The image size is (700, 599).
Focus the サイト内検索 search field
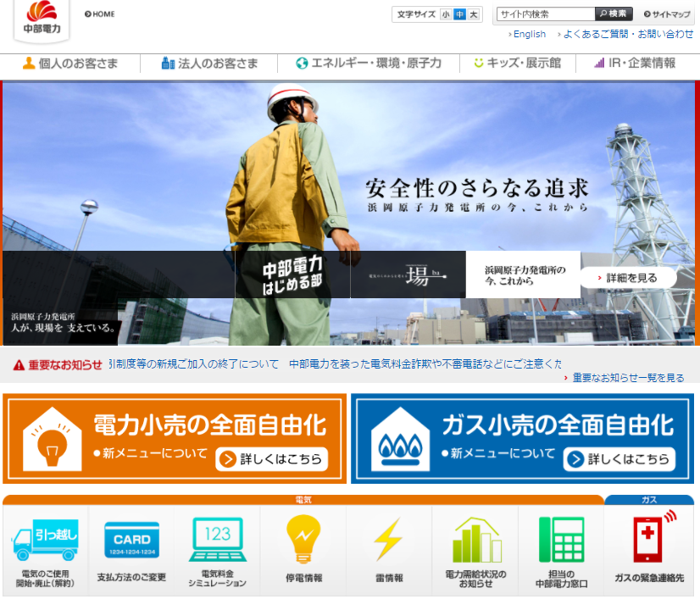[x=546, y=14]
